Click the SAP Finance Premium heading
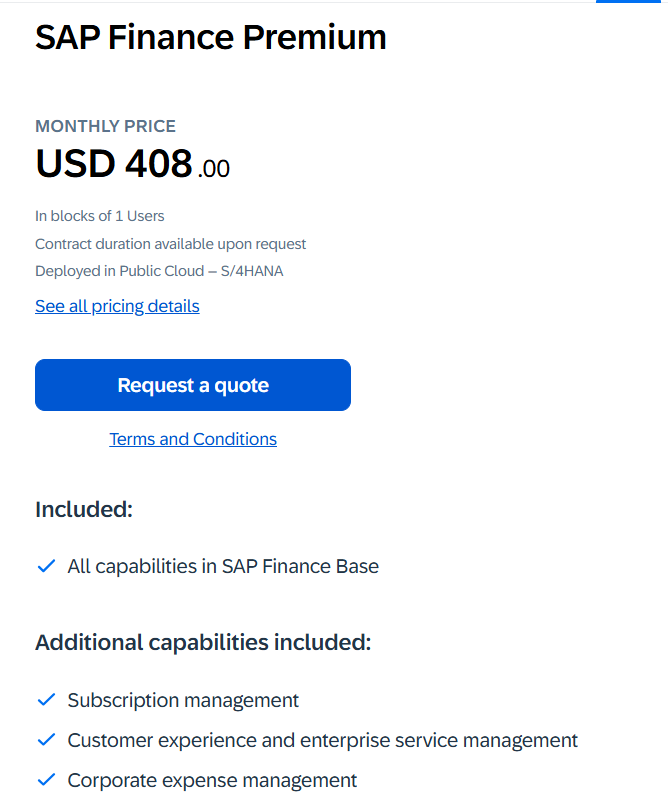 pyautogui.click(x=210, y=38)
